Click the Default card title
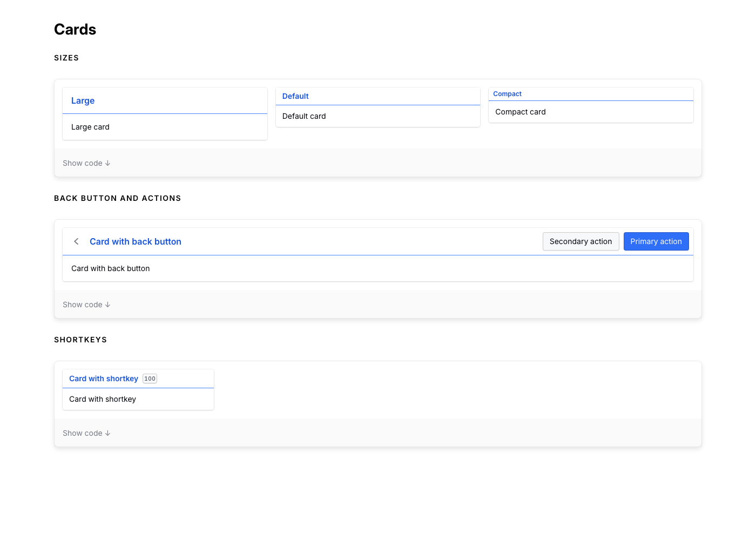This screenshot has width=756, height=540. [295, 96]
